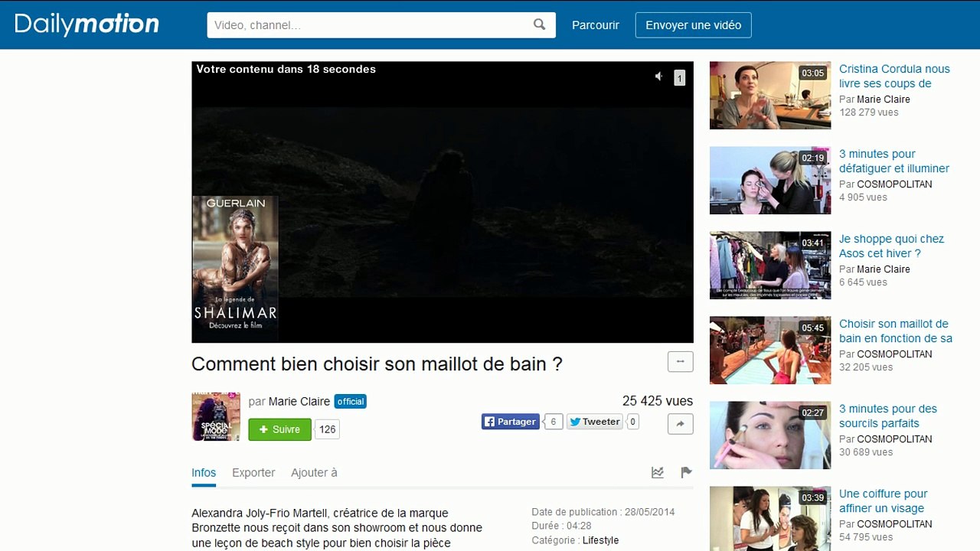Click the Tweeter button
Screen dimensions: 980x551
pyautogui.click(x=594, y=422)
